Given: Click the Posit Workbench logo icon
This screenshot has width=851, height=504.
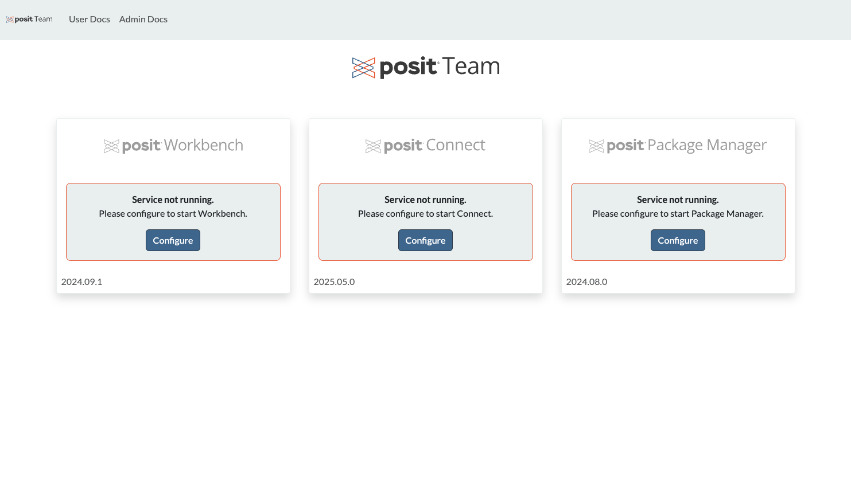Looking at the screenshot, I should (111, 146).
